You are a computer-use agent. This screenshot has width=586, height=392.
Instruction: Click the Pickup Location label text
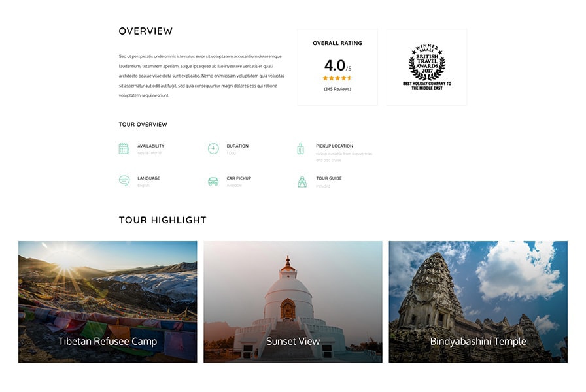tap(334, 146)
